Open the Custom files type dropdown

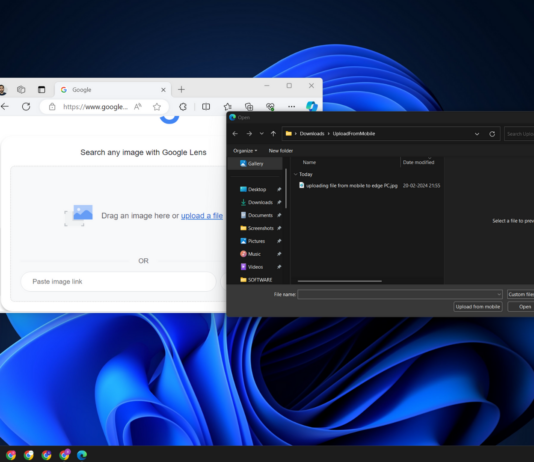pyautogui.click(x=520, y=294)
